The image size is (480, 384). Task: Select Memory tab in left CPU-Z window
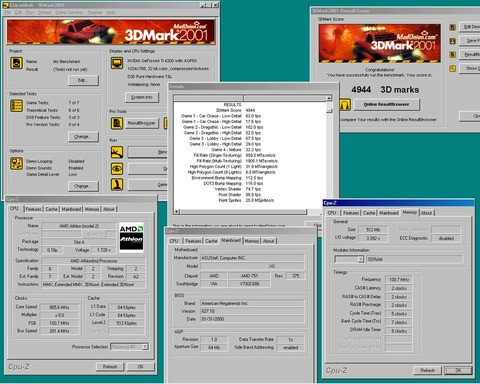coord(92,209)
